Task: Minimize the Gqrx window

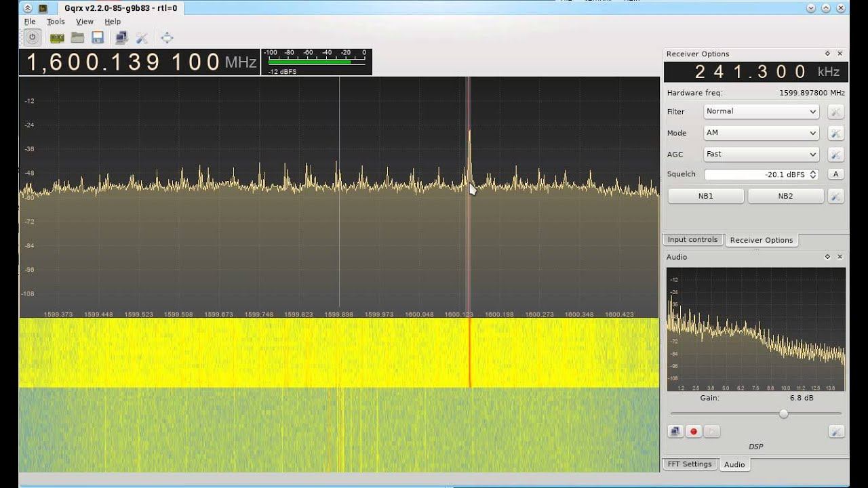Action: 811,8
